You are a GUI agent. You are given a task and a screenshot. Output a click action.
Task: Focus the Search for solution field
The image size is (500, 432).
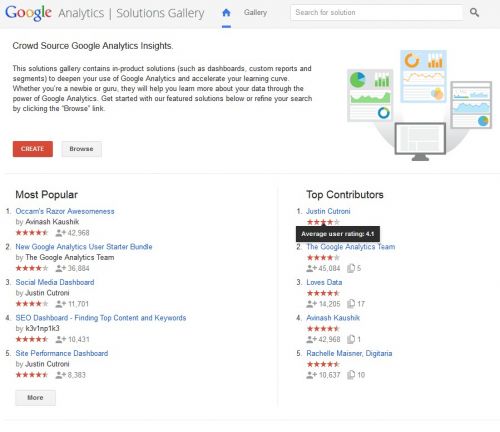(x=377, y=13)
